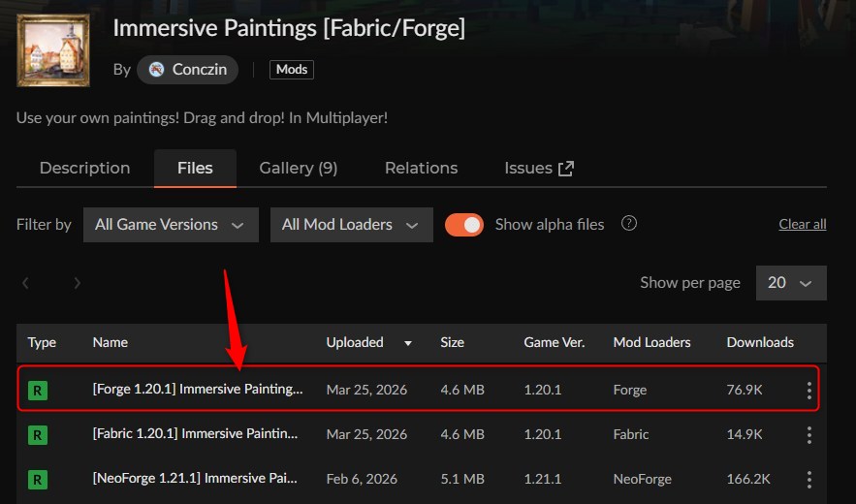Image resolution: width=856 pixels, height=504 pixels.
Task: Click the help icon next to Show alpha files
Action: click(629, 223)
